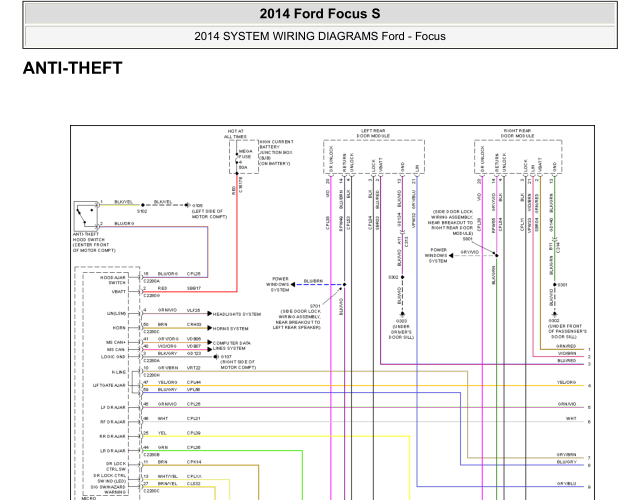Click 'LEFT REAR DOOR MODULE' label

click(373, 133)
